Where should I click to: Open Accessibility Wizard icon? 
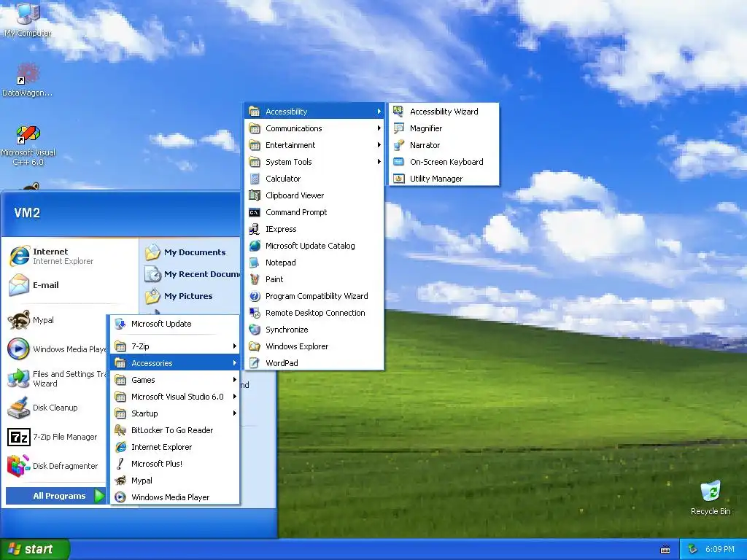(x=399, y=112)
